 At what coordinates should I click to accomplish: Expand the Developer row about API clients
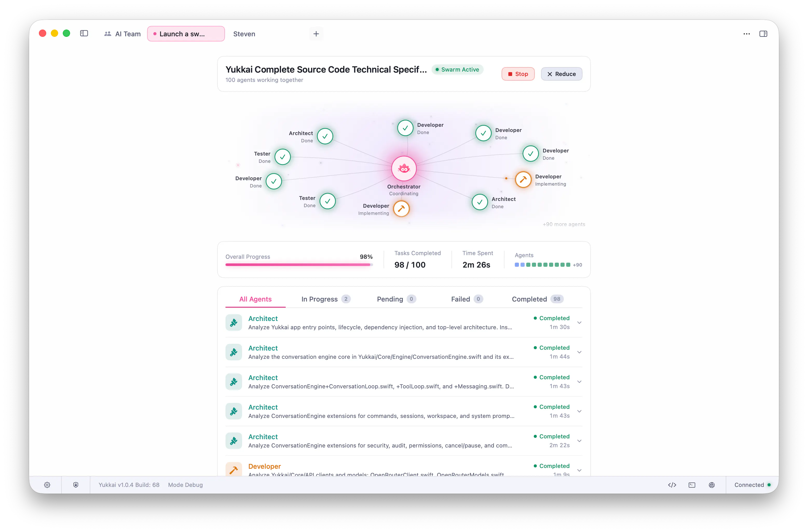(579, 470)
